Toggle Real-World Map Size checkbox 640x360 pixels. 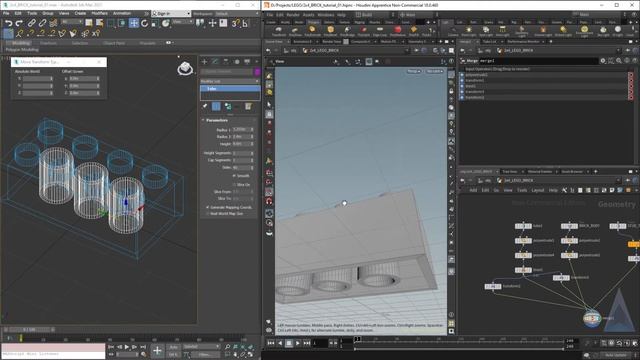pos(208,213)
